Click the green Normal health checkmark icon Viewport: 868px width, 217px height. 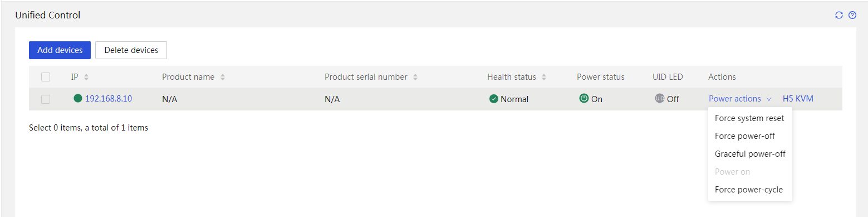point(493,99)
